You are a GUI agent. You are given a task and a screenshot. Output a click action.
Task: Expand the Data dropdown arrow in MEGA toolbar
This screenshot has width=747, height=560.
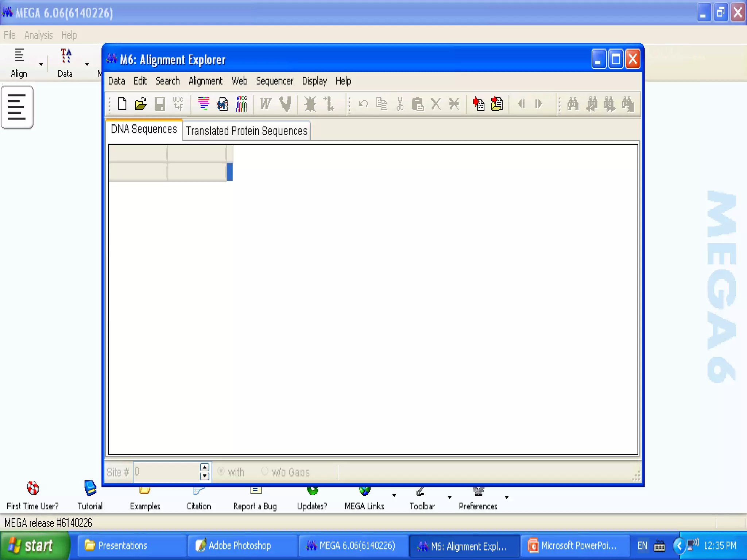(87, 65)
